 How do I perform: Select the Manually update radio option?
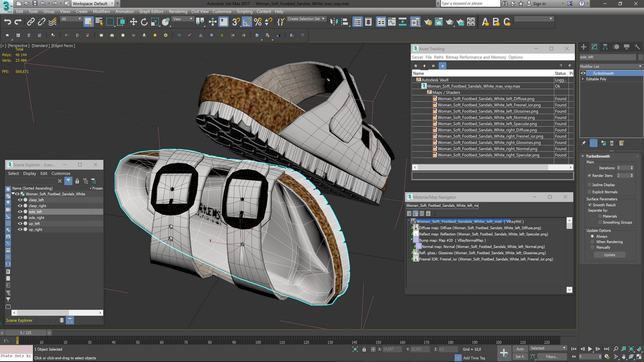tap(592, 247)
